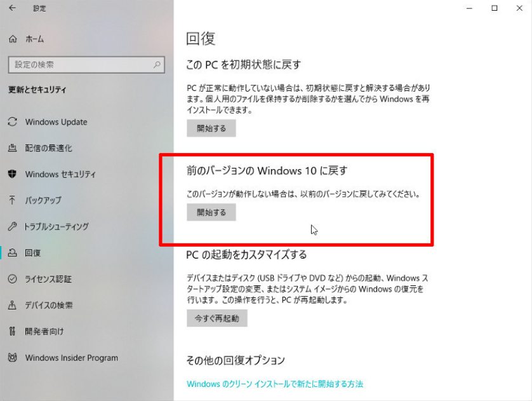Click the バックアップ arrow icon
532x401 pixels.
pyautogui.click(x=13, y=200)
